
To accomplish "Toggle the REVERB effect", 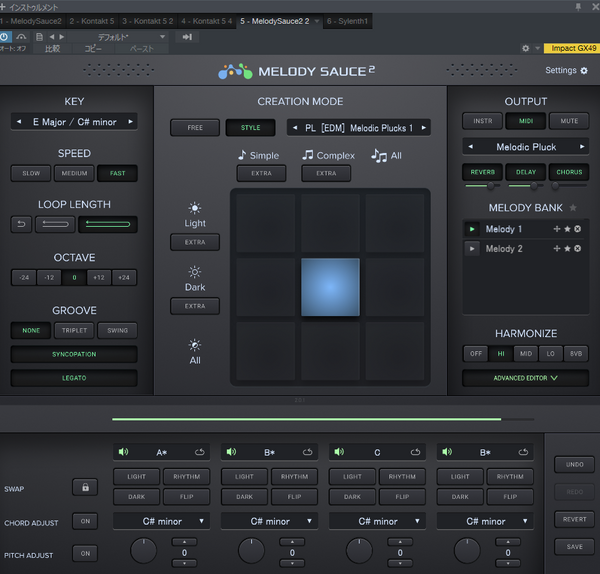I will [x=482, y=172].
